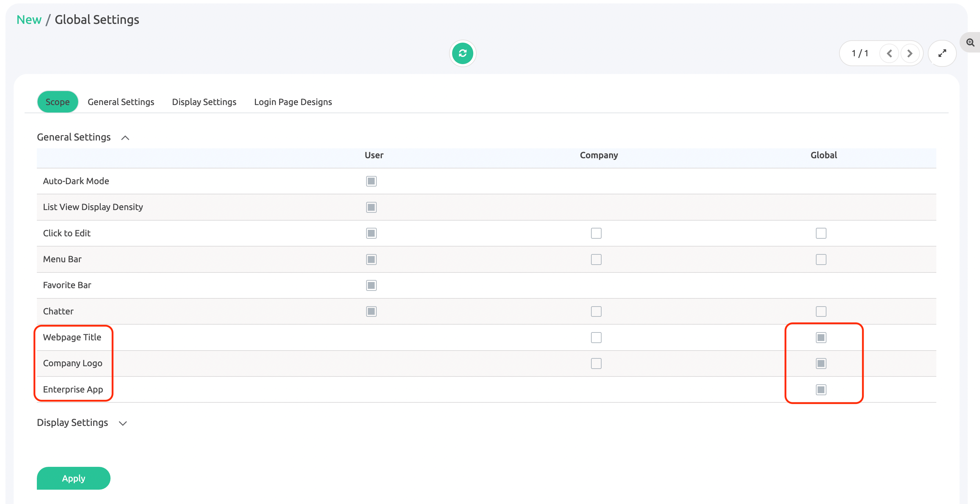This screenshot has height=504, width=980.
Task: Click the 1 / 1 pager counter
Action: pyautogui.click(x=860, y=53)
